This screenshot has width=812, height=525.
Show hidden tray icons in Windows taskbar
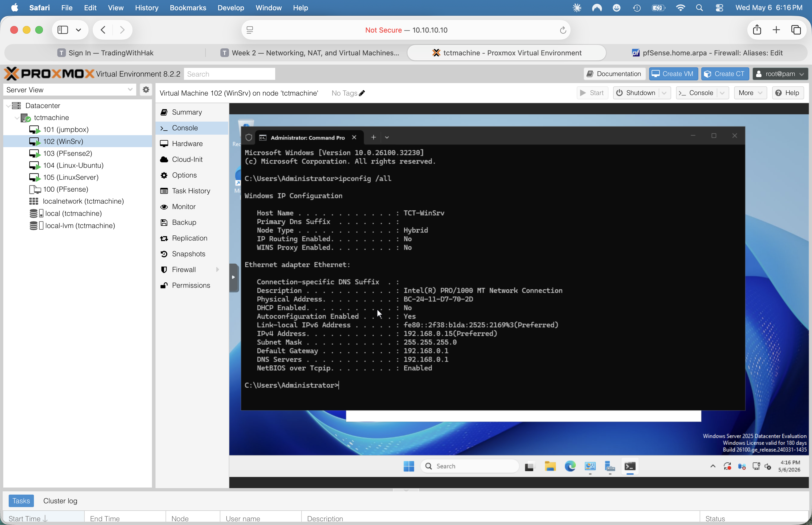tap(712, 466)
